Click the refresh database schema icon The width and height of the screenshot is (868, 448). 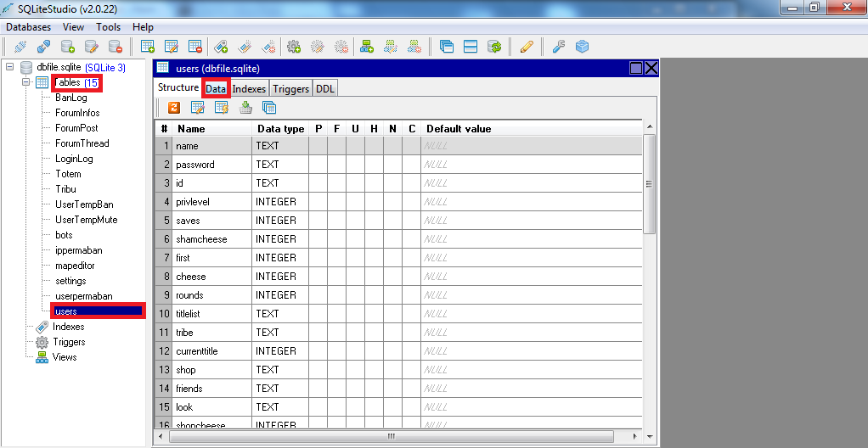[x=494, y=47]
